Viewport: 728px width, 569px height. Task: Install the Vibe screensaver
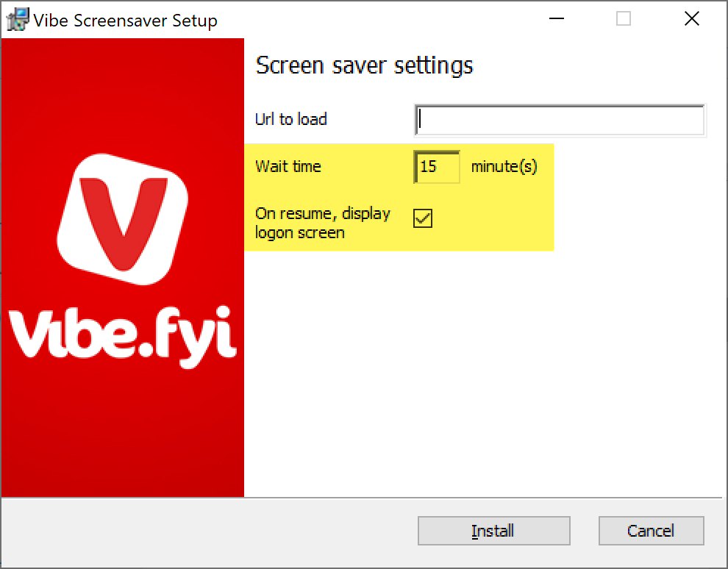(x=493, y=531)
